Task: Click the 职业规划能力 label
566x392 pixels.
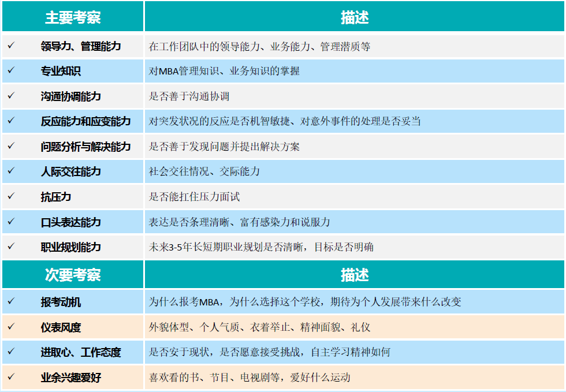Action: [x=70, y=247]
